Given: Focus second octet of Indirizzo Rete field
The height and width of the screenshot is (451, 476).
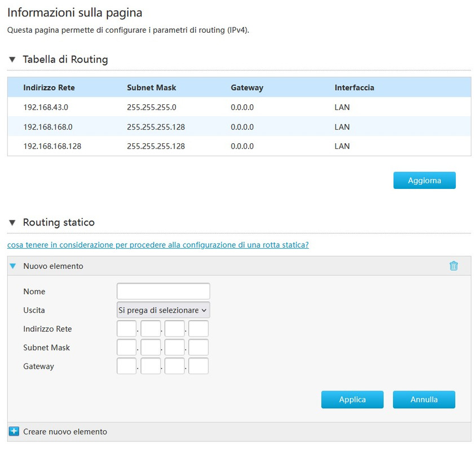Looking at the screenshot, I should [x=151, y=329].
